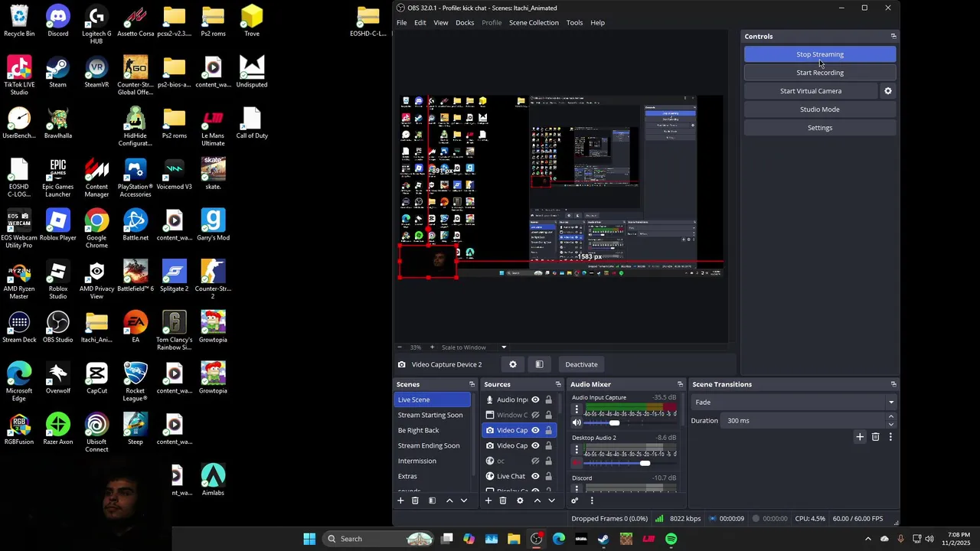Show hidden system tray icons chevron
This screenshot has width=980, height=551.
867,539
